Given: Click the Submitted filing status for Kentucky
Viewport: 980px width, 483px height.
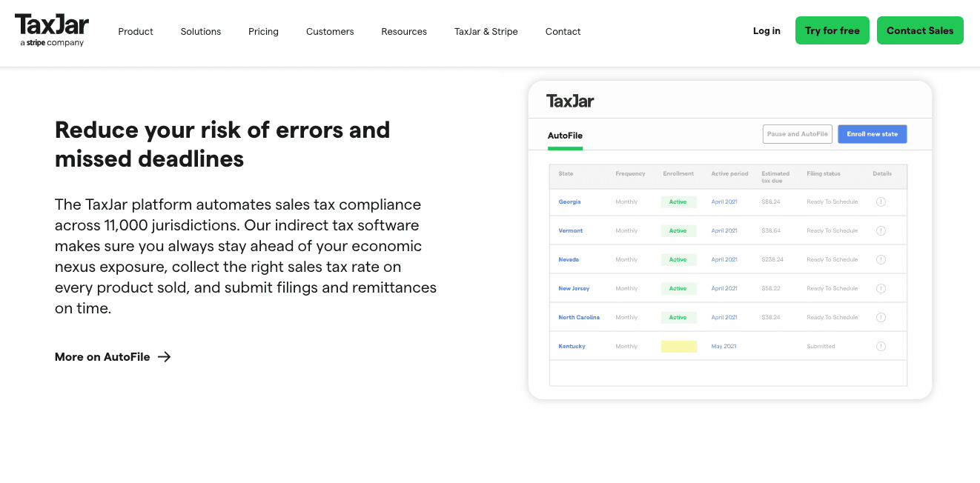Looking at the screenshot, I should click(821, 346).
